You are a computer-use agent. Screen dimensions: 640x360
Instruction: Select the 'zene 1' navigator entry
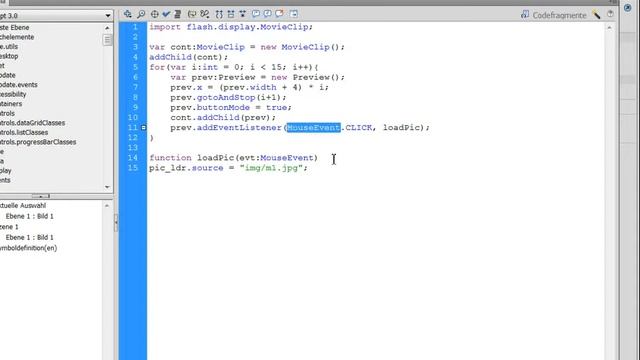tap(9, 227)
